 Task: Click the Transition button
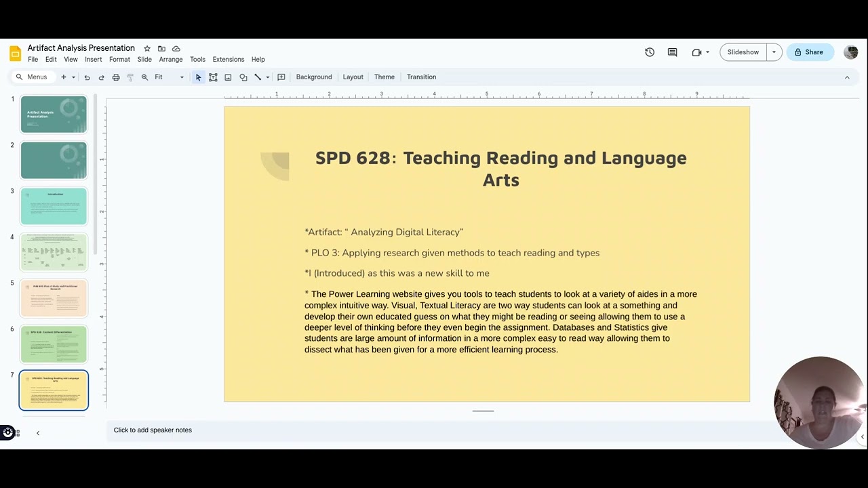(x=421, y=77)
